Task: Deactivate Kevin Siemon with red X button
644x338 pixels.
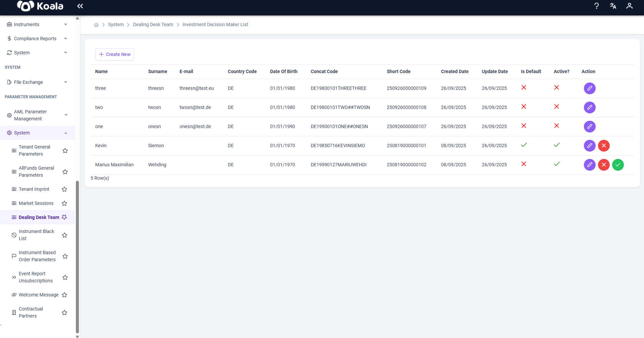Action: pos(604,146)
